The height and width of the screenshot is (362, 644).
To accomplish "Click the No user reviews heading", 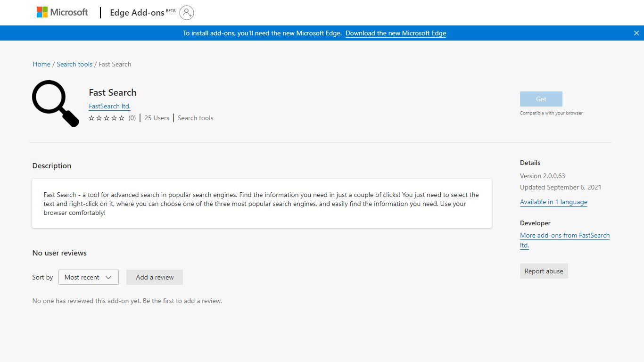I will coord(59,253).
